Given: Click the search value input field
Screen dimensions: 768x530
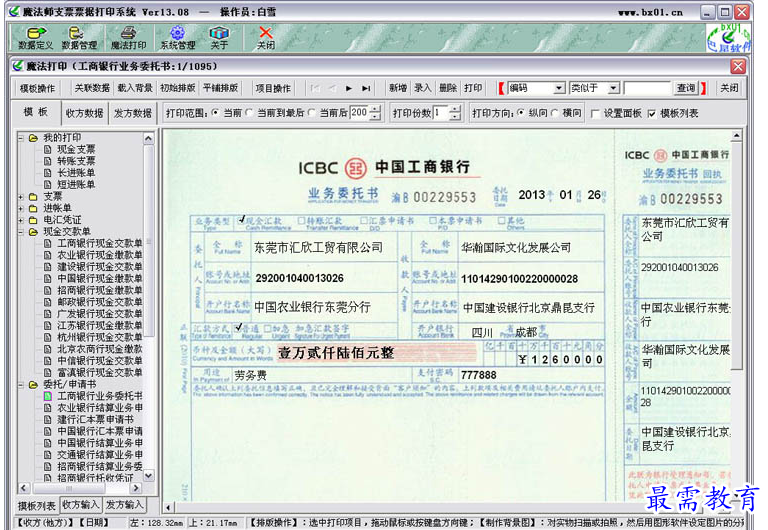Looking at the screenshot, I should [648, 88].
